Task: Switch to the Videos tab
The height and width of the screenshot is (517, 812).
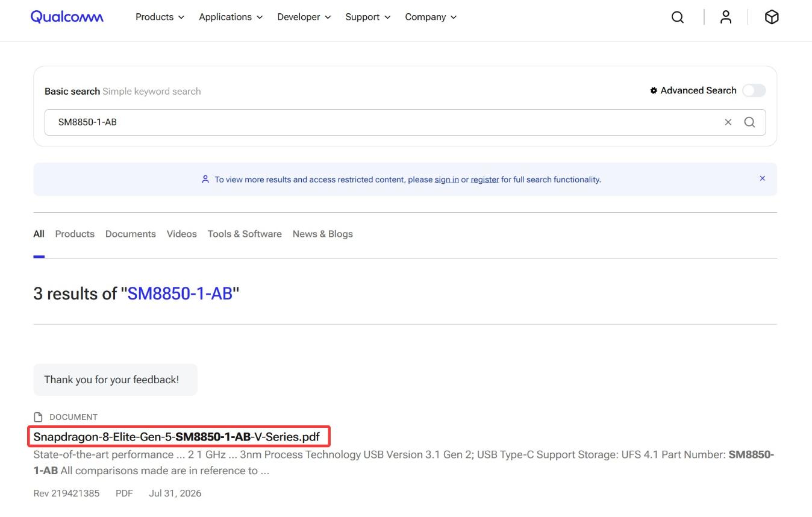Action: coord(181,234)
